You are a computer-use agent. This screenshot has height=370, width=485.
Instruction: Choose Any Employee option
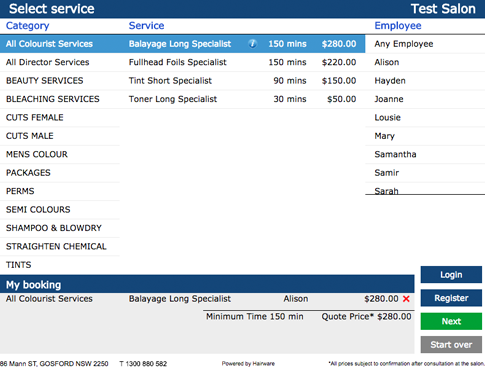425,44
